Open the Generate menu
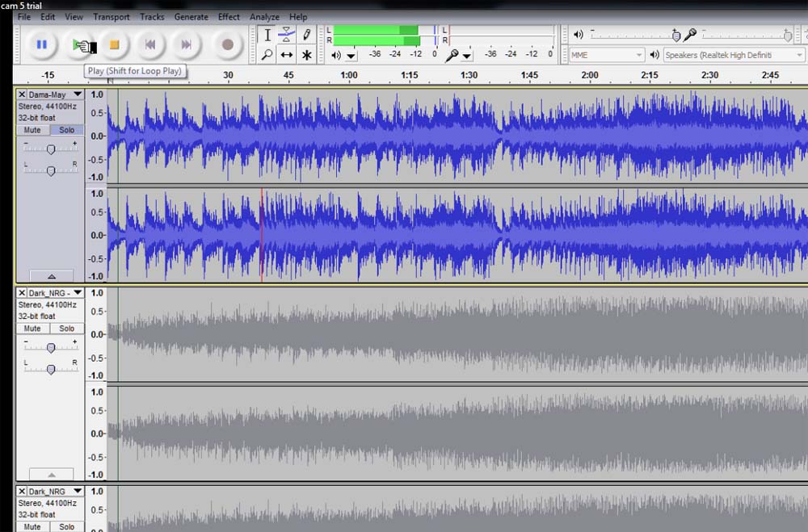808x532 pixels. pyautogui.click(x=191, y=17)
